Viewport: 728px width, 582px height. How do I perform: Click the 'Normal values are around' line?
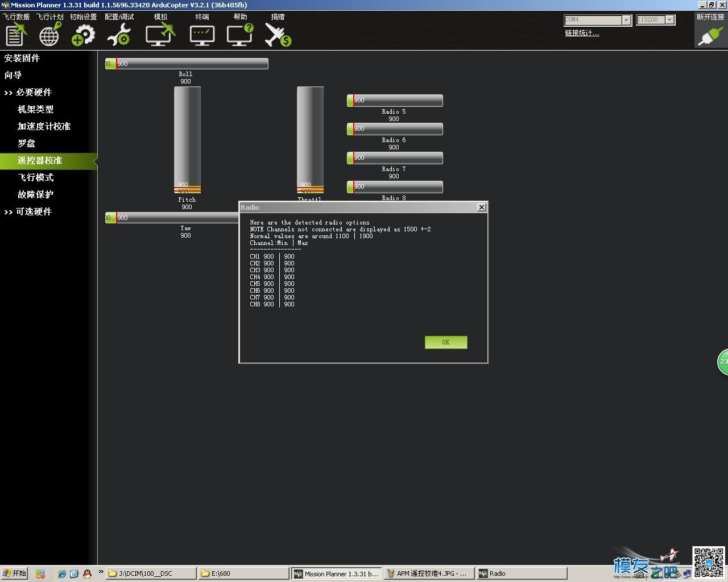311,236
